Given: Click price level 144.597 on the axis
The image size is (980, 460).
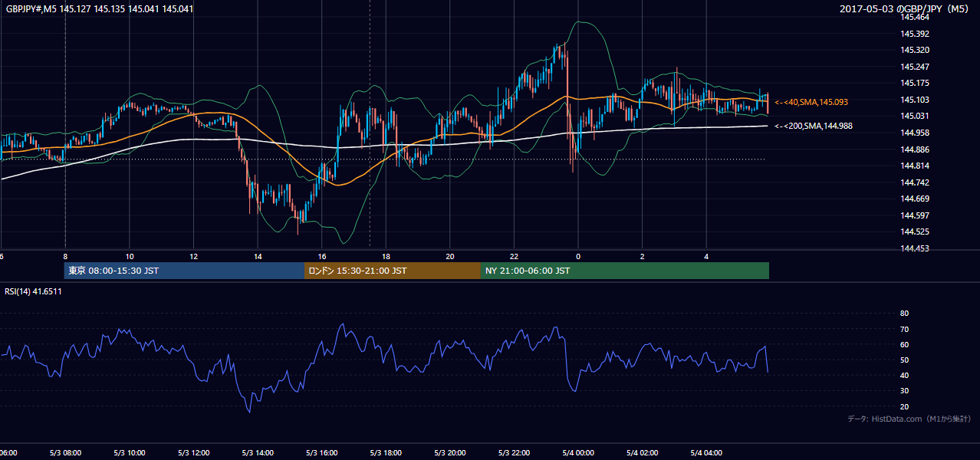Looking at the screenshot, I should [x=915, y=215].
